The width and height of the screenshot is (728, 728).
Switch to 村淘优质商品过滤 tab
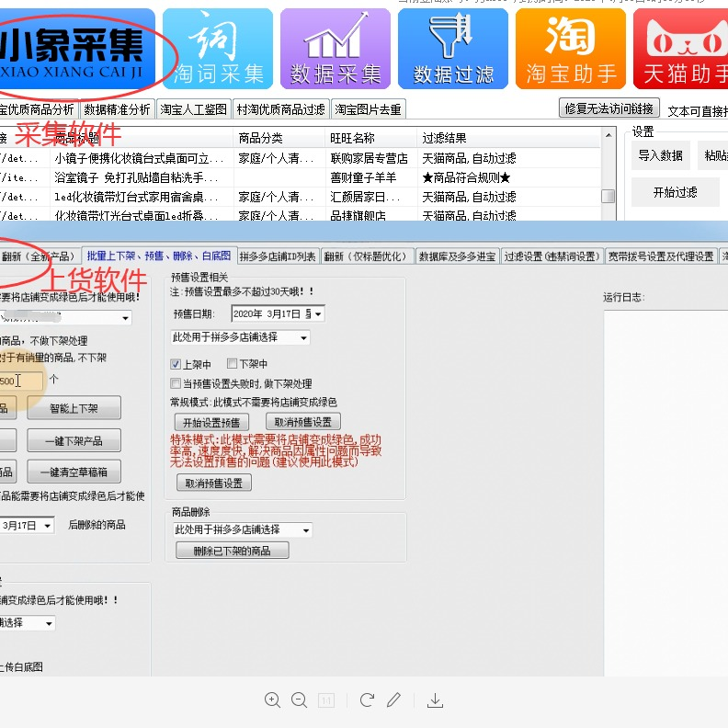pyautogui.click(x=281, y=109)
